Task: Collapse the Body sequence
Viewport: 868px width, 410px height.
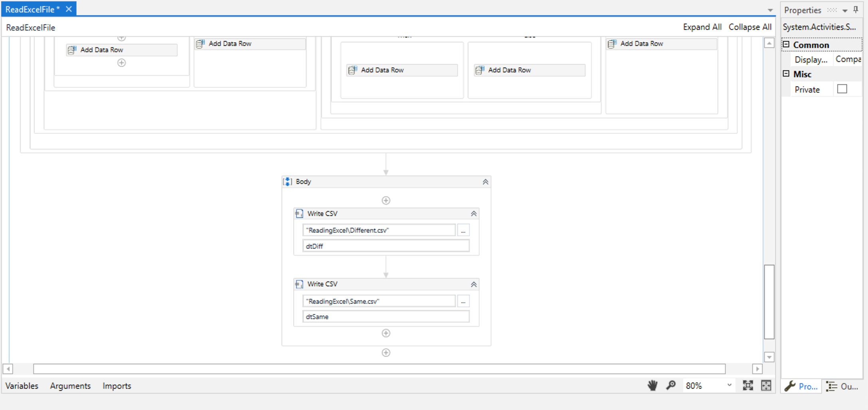Action: 485,182
